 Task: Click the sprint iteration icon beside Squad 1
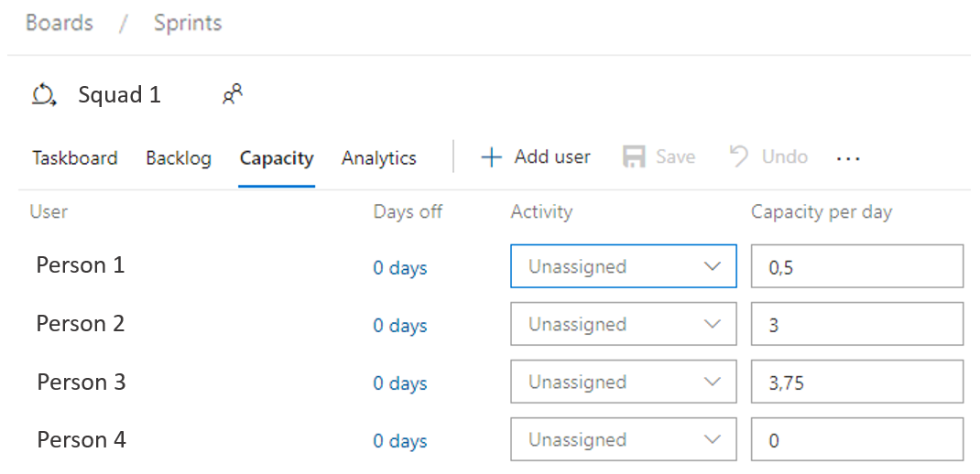44,95
